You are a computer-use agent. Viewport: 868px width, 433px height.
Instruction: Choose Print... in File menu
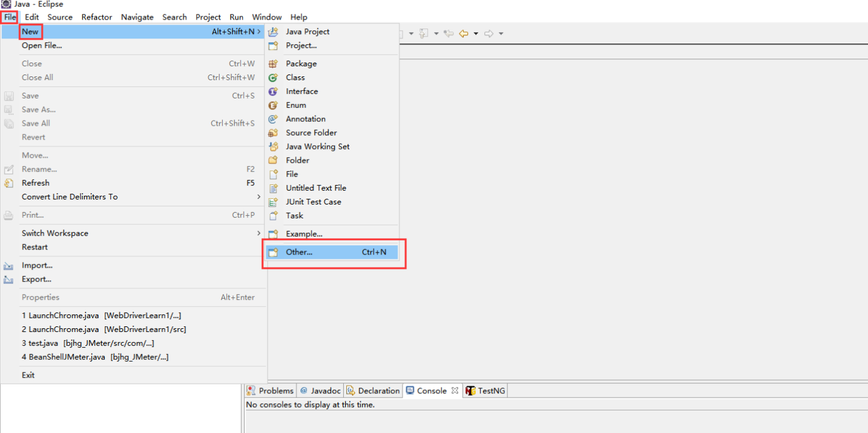[x=132, y=215]
